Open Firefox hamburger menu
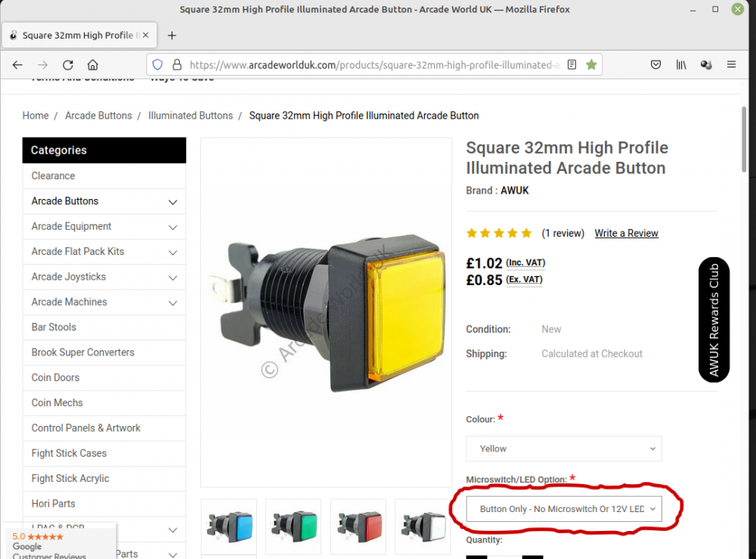 (731, 64)
